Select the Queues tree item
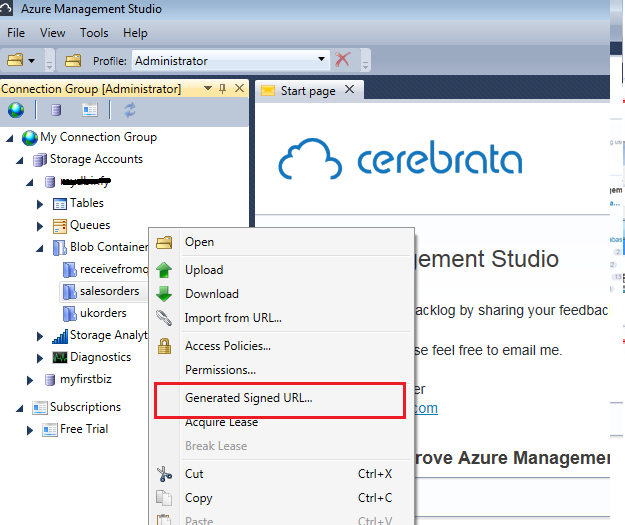Viewport: 625px width, 525px height. coord(90,225)
